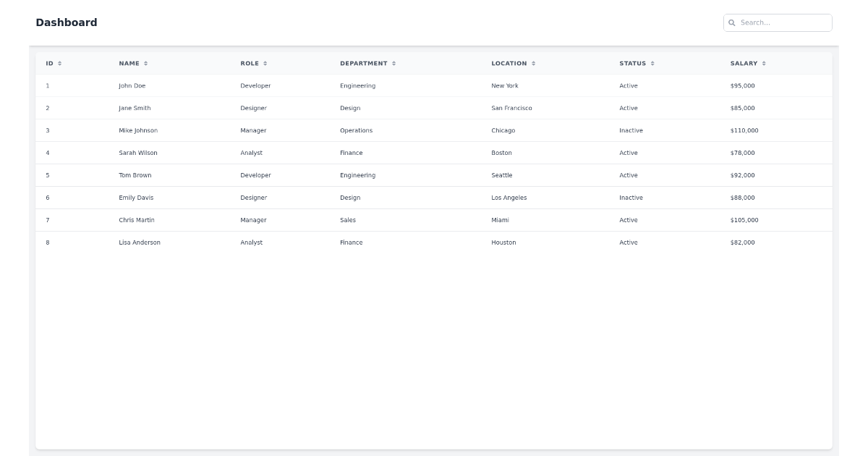Click the LOCATION column sort arrows

[534, 63]
